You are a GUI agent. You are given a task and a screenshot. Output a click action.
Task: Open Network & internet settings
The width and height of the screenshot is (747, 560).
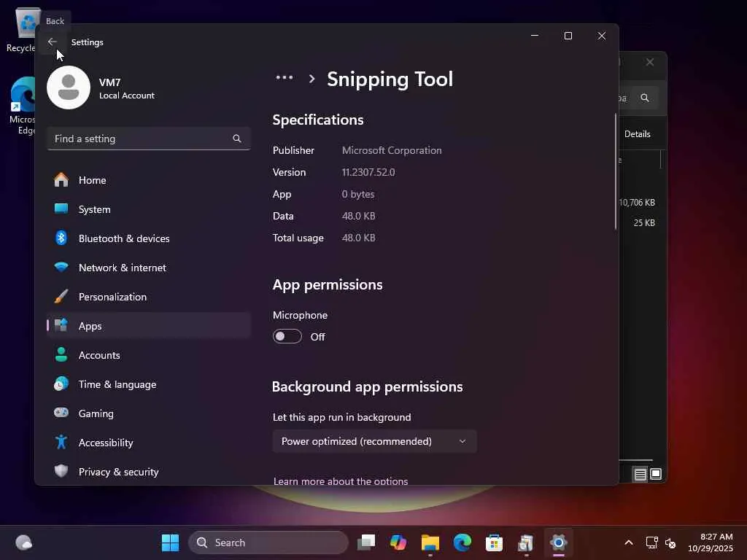149,268
